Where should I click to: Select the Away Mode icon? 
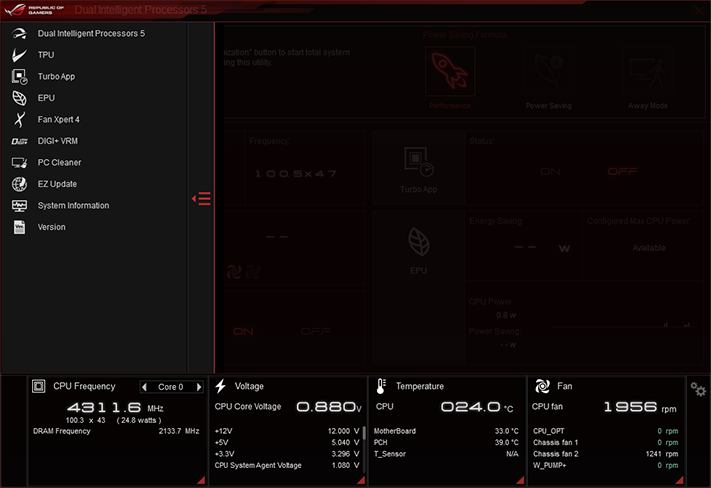[648, 71]
